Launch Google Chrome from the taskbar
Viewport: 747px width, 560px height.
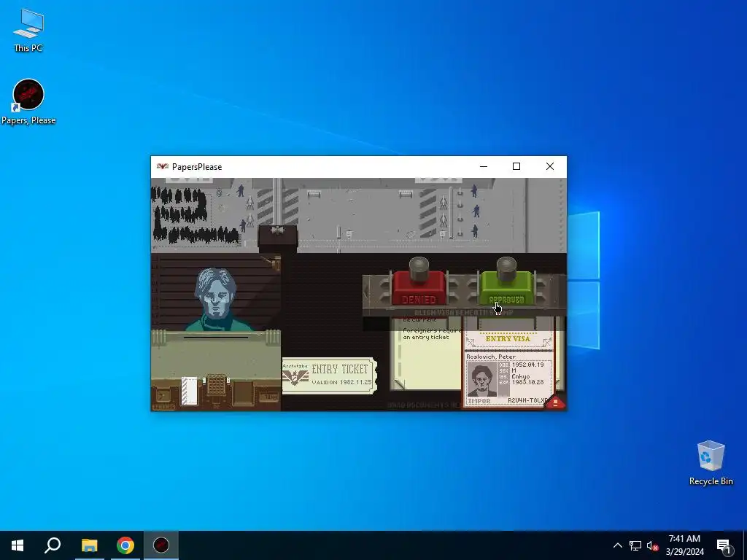[x=125, y=545]
